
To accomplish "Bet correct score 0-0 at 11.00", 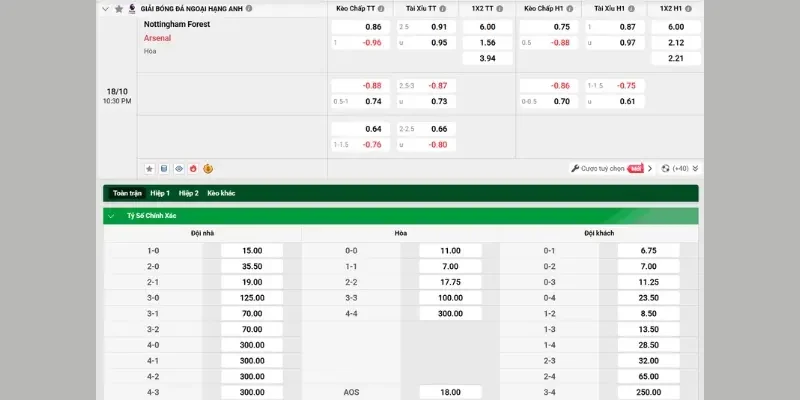I will 451,251.
